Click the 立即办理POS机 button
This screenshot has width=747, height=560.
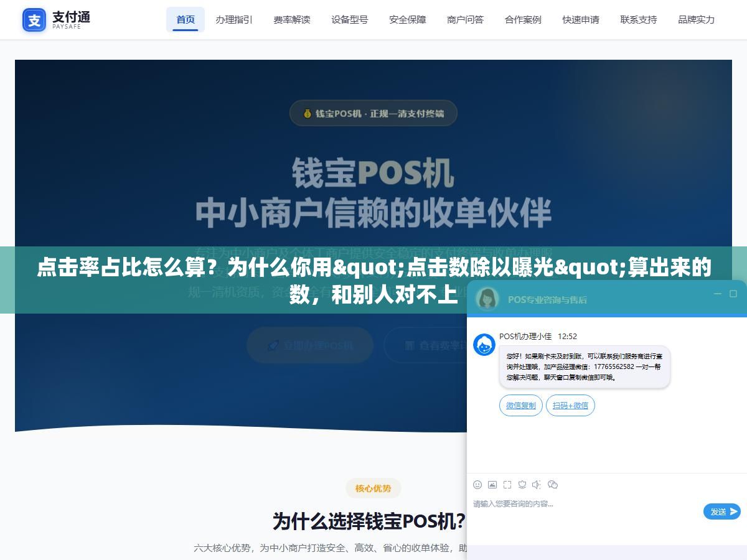(x=310, y=345)
